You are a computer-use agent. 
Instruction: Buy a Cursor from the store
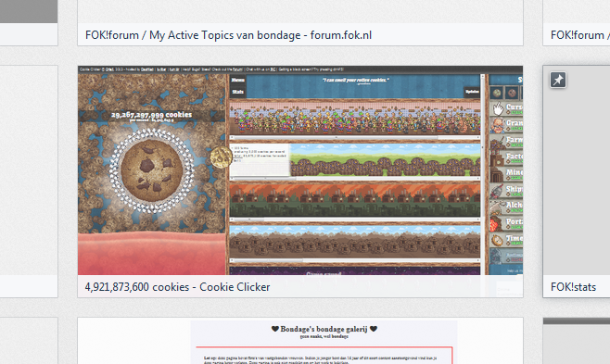pos(506,108)
